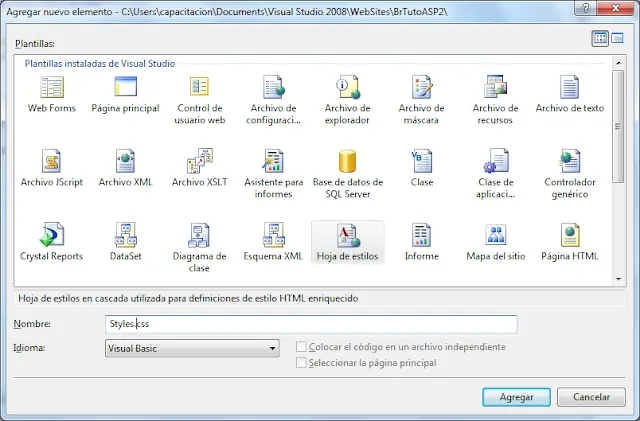Select the Diagrama de clase template
640x421 pixels.
click(200, 235)
